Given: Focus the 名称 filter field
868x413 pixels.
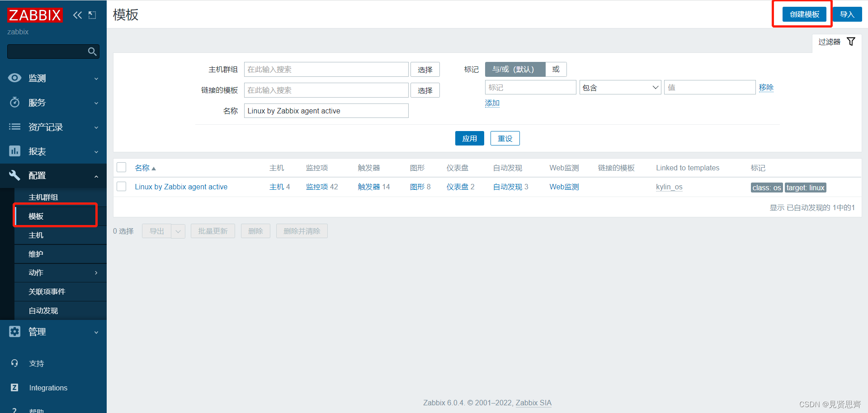Looking at the screenshot, I should (326, 111).
